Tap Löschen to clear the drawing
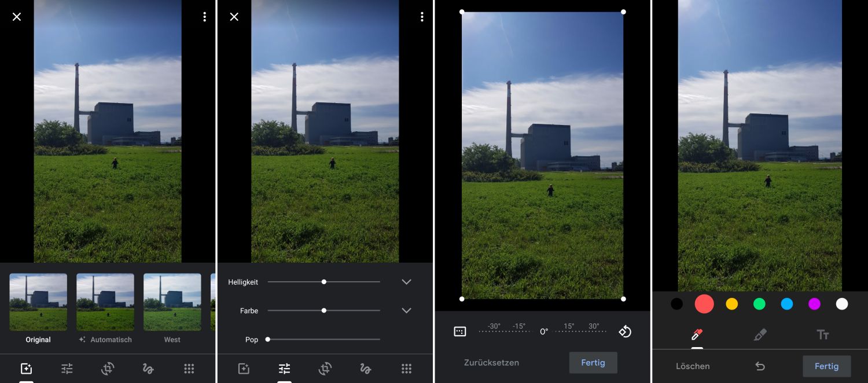Screen dimensions: 868x383 693,366
